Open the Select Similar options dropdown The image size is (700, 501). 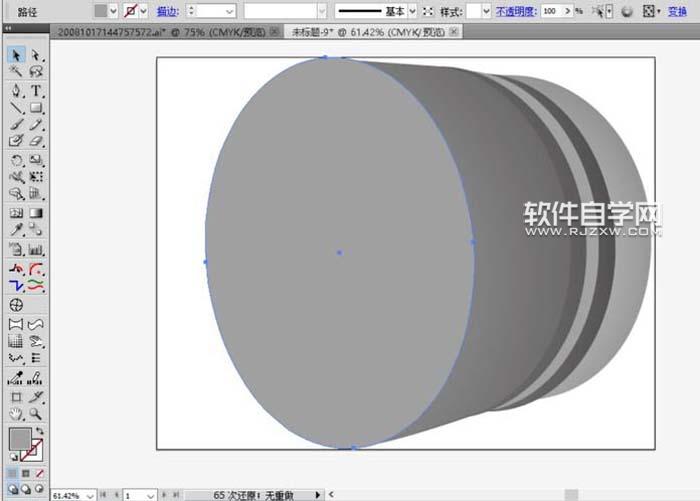pyautogui.click(x=609, y=11)
